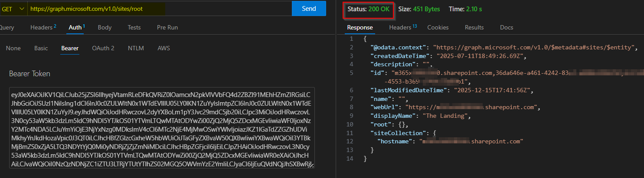Switch to the Tests tab
This screenshot has width=644, height=178.
click(x=134, y=27)
